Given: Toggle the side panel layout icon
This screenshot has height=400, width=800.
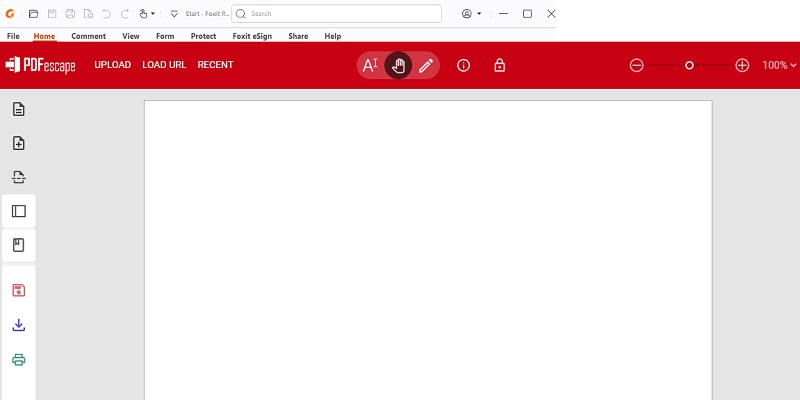Looking at the screenshot, I should pos(19,211).
